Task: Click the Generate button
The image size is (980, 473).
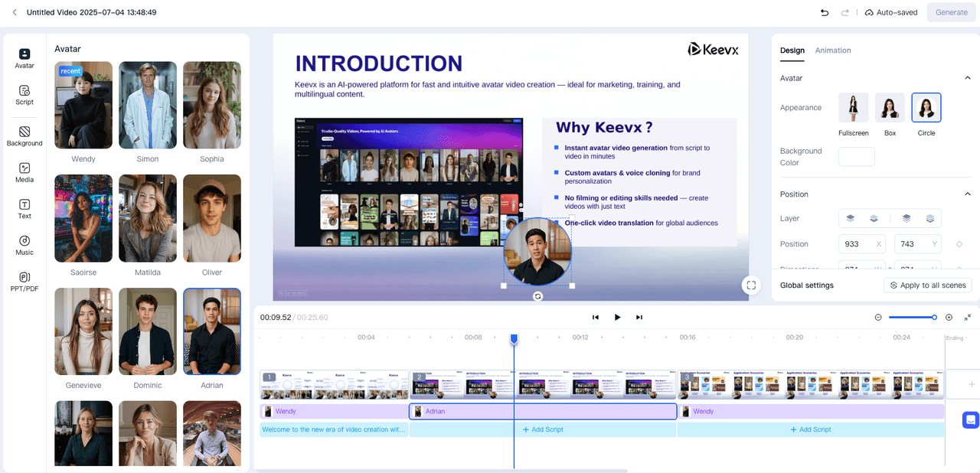Action: coord(951,12)
